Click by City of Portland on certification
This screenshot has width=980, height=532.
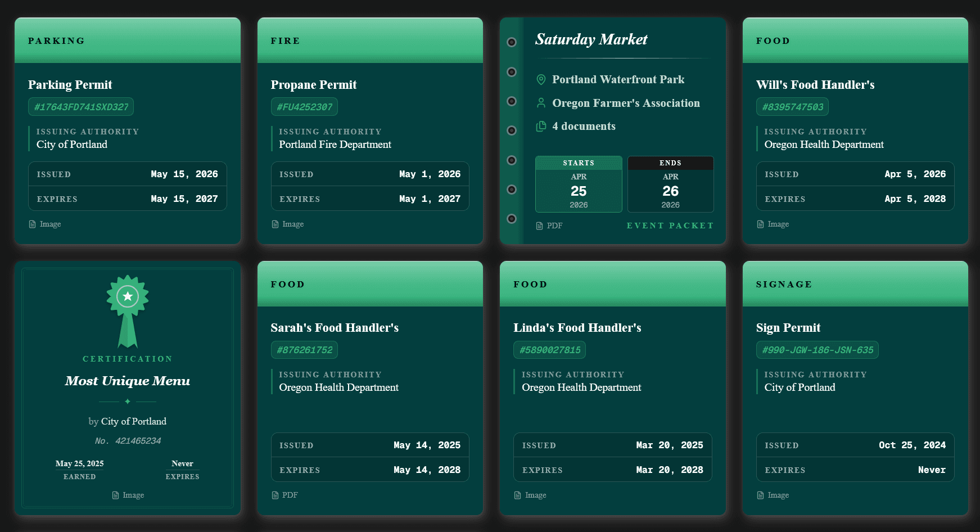point(128,422)
